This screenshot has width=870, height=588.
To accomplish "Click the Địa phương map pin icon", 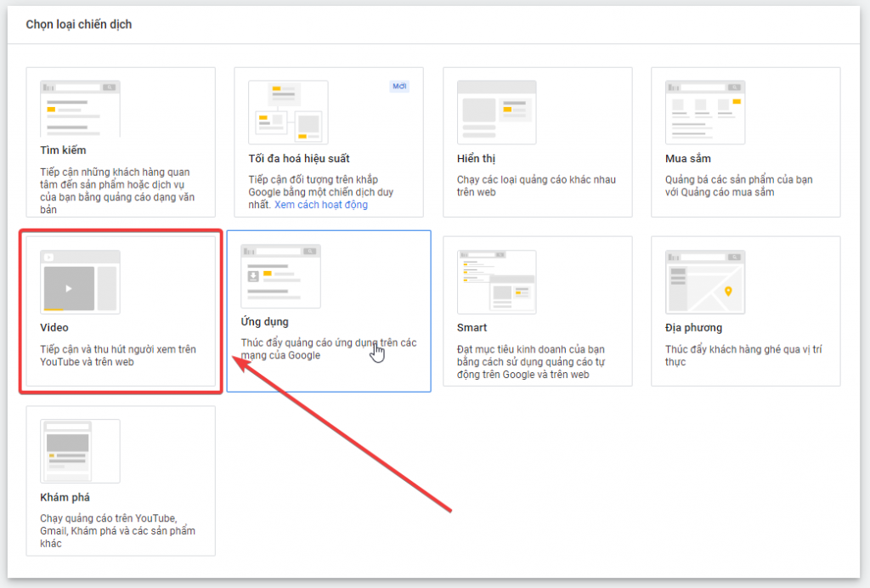I will (x=727, y=291).
